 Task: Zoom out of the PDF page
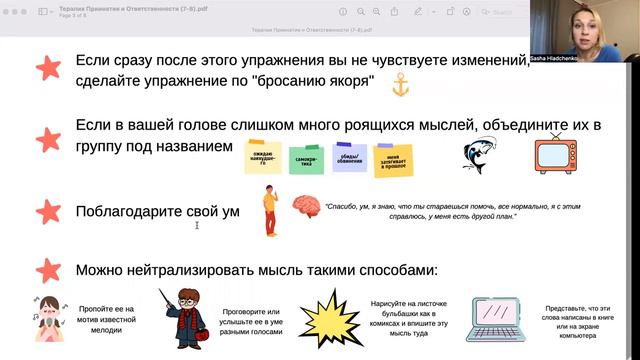click(361, 12)
